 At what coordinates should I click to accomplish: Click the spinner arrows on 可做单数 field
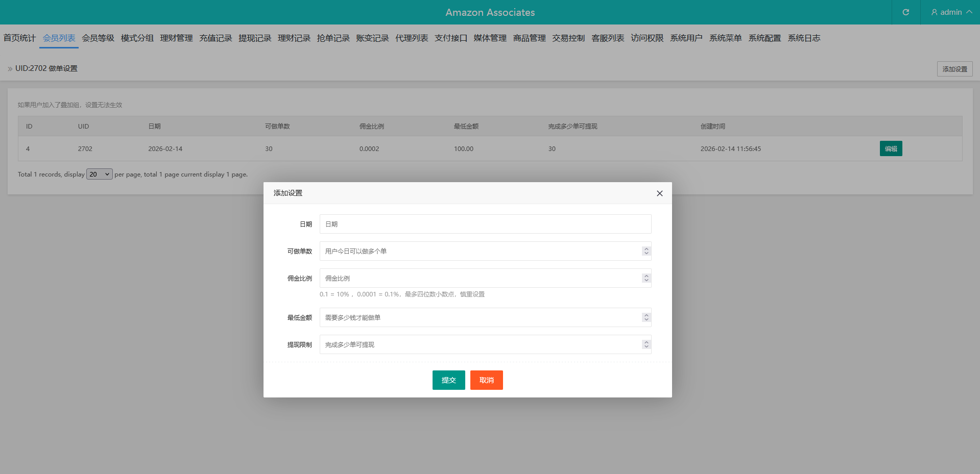click(646, 251)
